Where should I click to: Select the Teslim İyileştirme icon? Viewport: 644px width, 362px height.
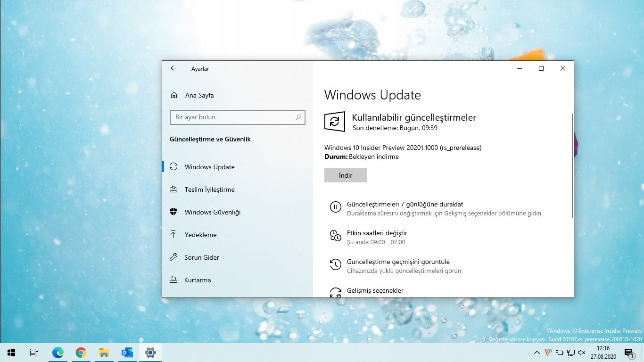(173, 189)
